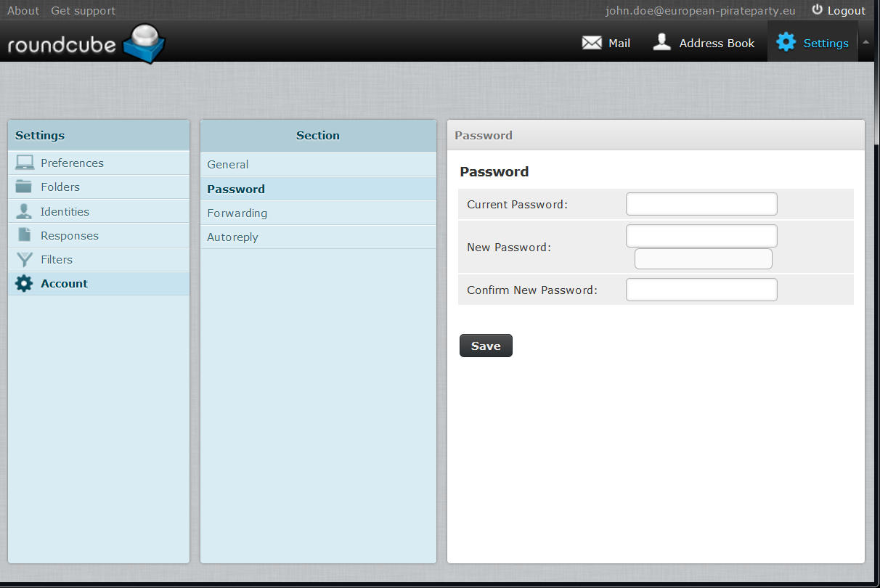The width and height of the screenshot is (880, 588).
Task: Open Address Book via the person icon
Action: pyautogui.click(x=661, y=42)
